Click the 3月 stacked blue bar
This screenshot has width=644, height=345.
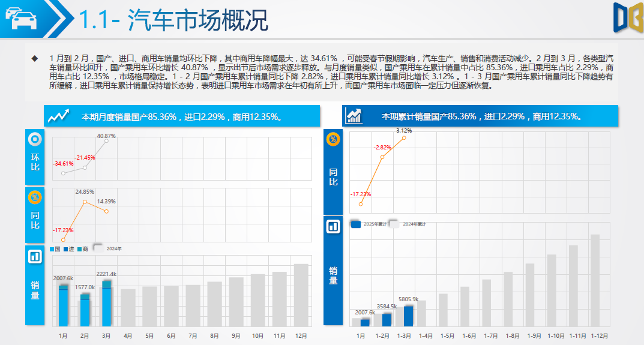tap(106, 304)
